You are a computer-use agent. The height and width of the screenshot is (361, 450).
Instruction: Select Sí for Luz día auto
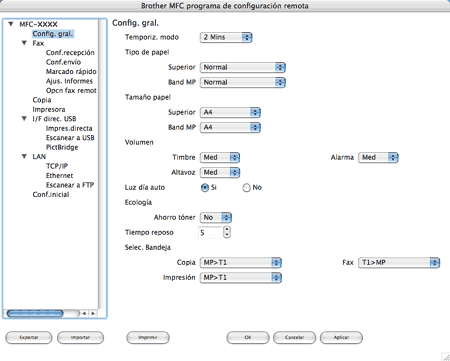tap(205, 188)
